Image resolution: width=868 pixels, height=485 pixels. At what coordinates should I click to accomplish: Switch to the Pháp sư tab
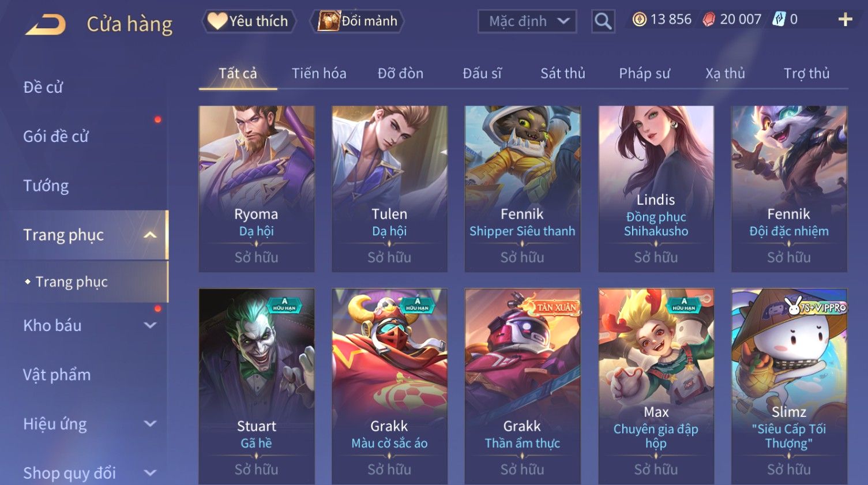(x=644, y=73)
